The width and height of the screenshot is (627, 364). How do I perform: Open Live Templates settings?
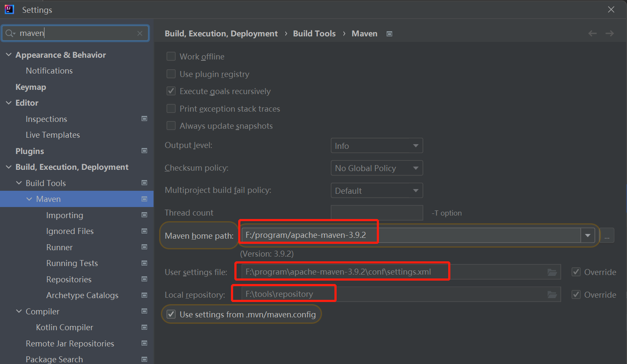[53, 135]
